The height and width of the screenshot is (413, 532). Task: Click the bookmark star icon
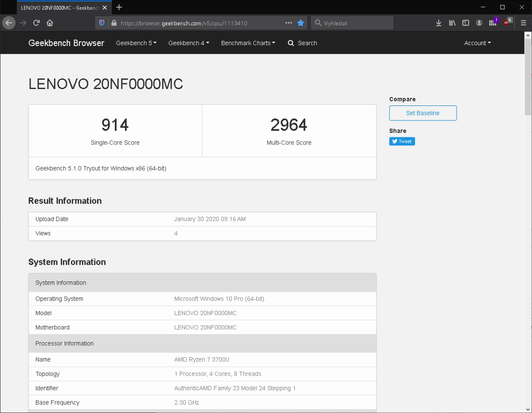(x=301, y=23)
